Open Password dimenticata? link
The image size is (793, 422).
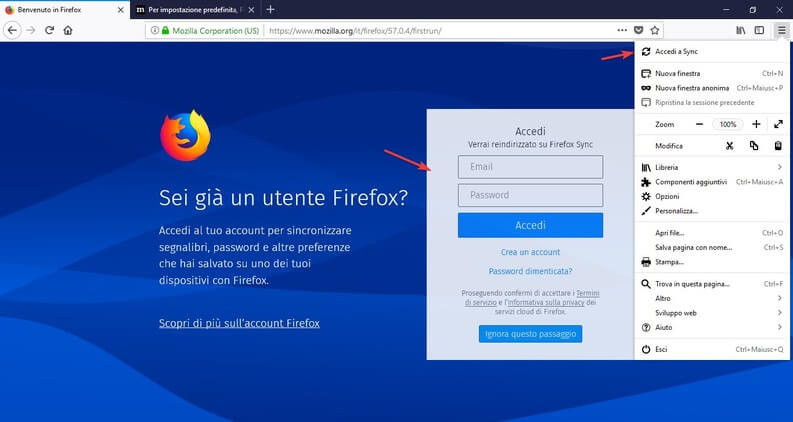click(530, 271)
